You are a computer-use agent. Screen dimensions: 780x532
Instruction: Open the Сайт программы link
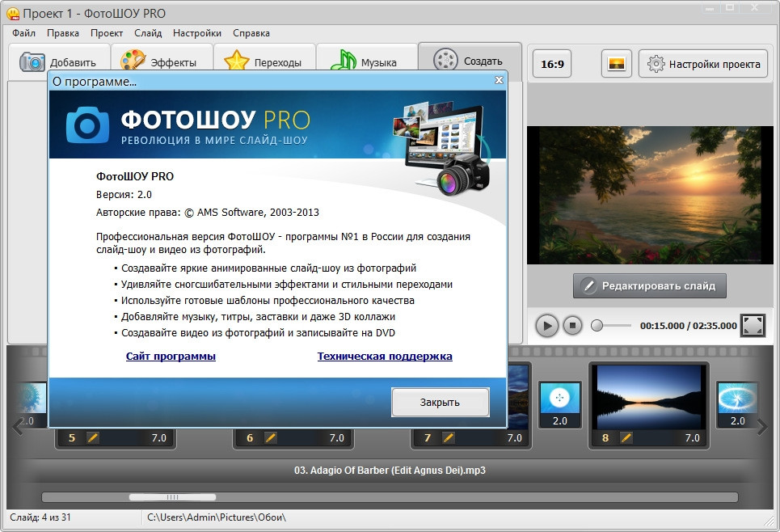(171, 357)
